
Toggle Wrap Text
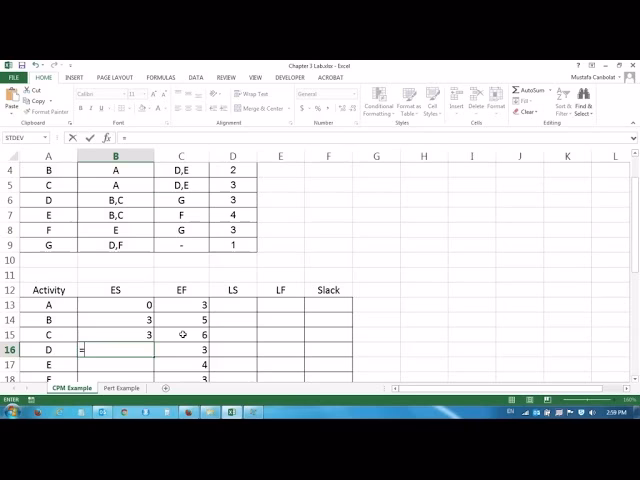[x=251, y=94]
